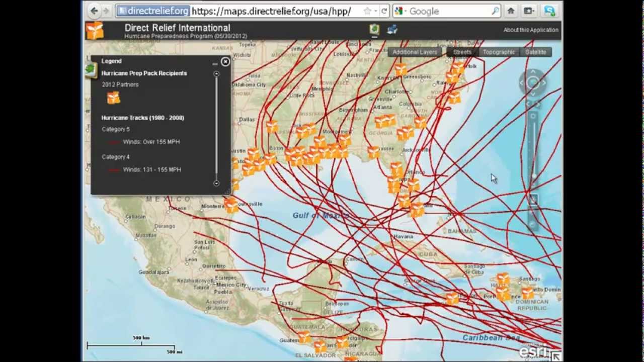Viewport: 644px width, 362px height.
Task: Click the partner box marker near Brownsville
Action: [231, 205]
